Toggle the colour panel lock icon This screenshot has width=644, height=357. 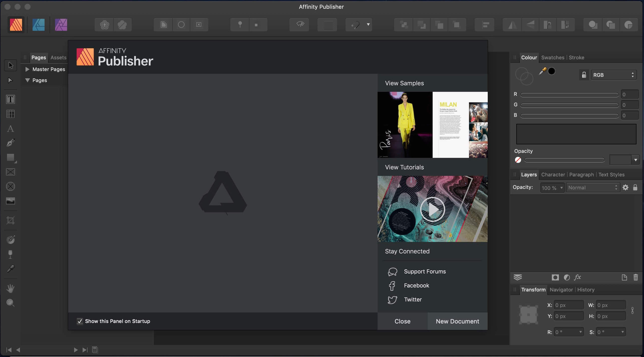tap(584, 75)
